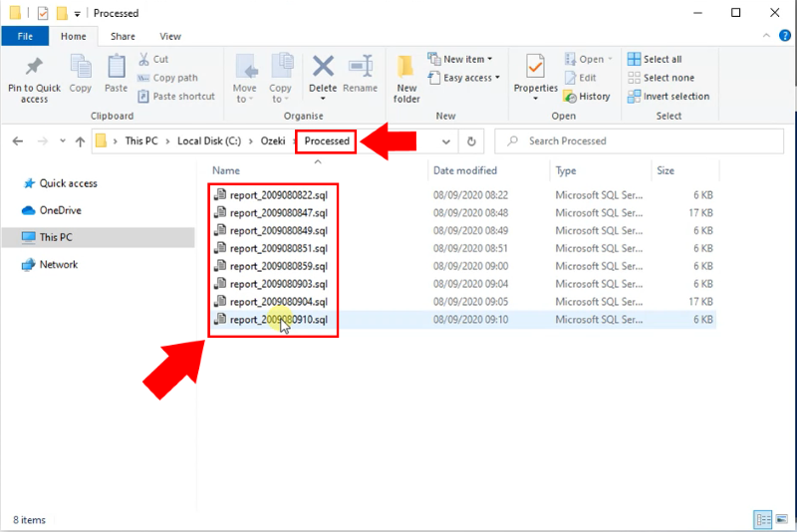Click quick access New folder icon in title bar
Screen dimensions: 797x532
pyautogui.click(x=62, y=13)
